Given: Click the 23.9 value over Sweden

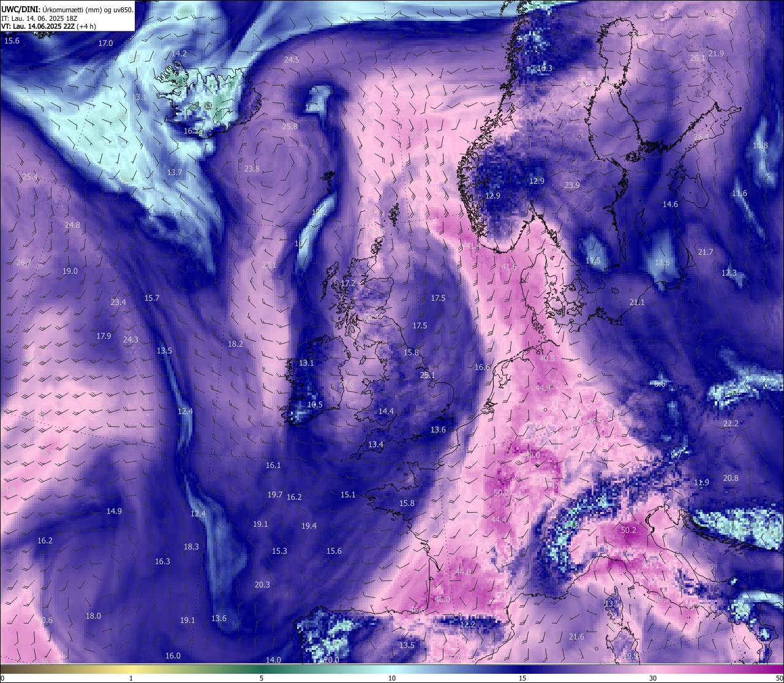Looking at the screenshot, I should (x=572, y=186).
